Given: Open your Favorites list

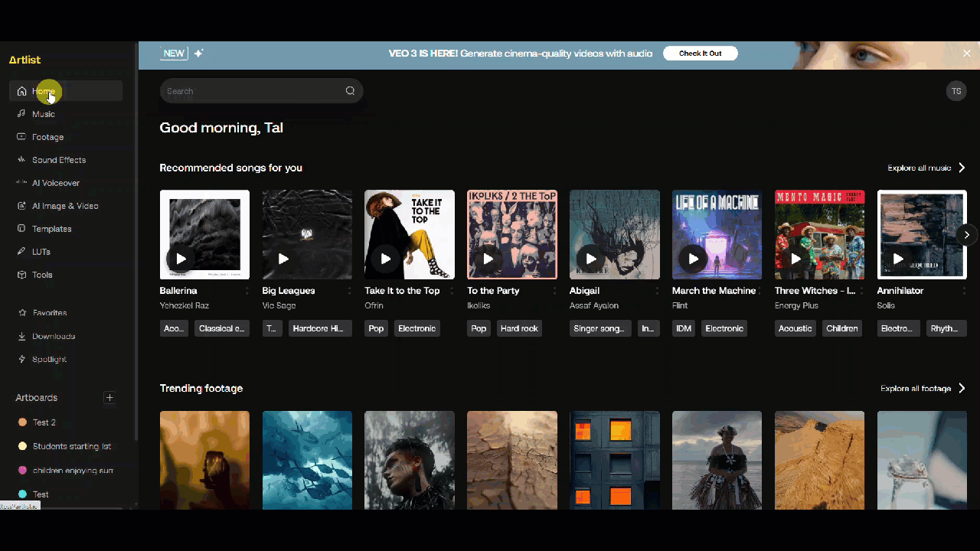Looking at the screenshot, I should tap(49, 312).
